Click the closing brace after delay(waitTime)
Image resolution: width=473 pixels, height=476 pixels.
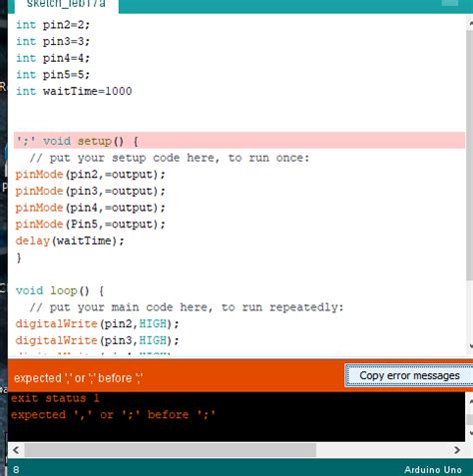(19, 257)
